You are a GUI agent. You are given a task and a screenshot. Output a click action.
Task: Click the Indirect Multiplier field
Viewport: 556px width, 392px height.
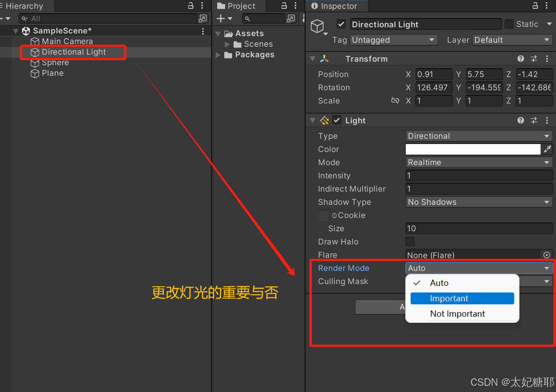[479, 189]
